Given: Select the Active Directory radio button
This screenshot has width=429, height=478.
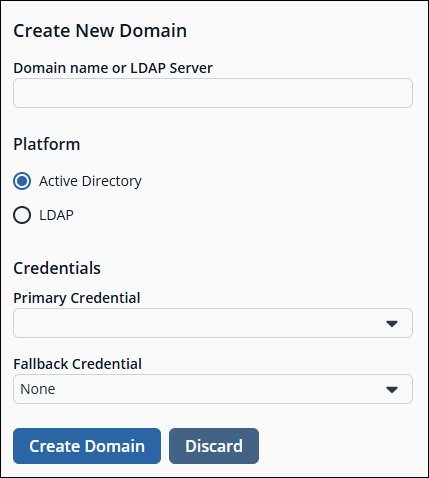Looking at the screenshot, I should pyautogui.click(x=22, y=181).
